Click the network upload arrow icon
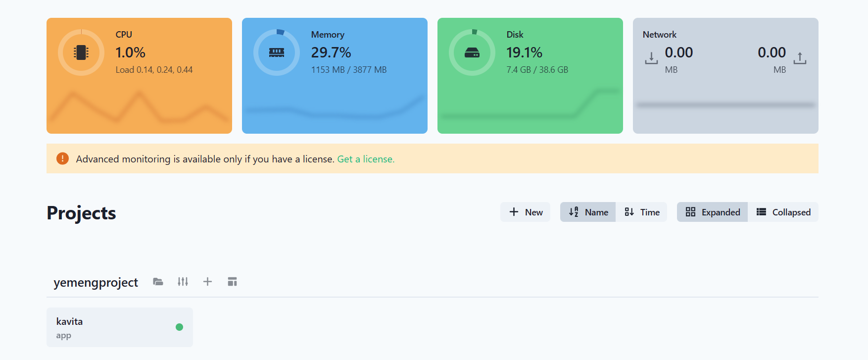The height and width of the screenshot is (360, 868). (x=800, y=58)
